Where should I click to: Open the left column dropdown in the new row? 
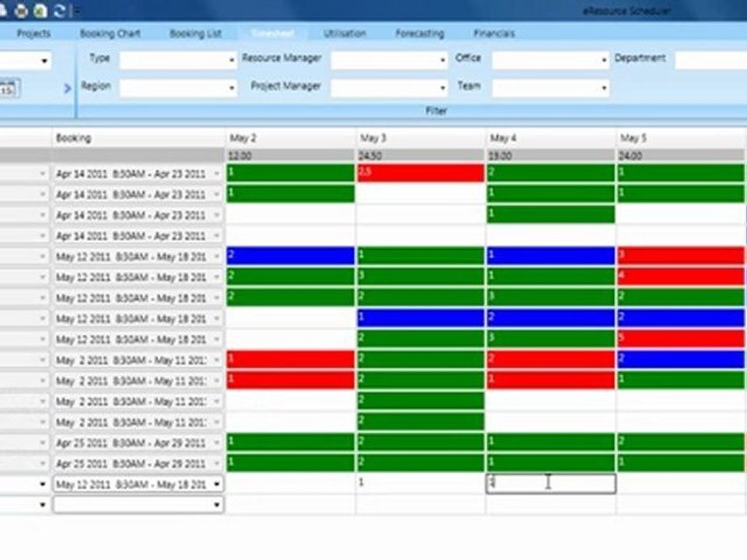tap(42, 505)
